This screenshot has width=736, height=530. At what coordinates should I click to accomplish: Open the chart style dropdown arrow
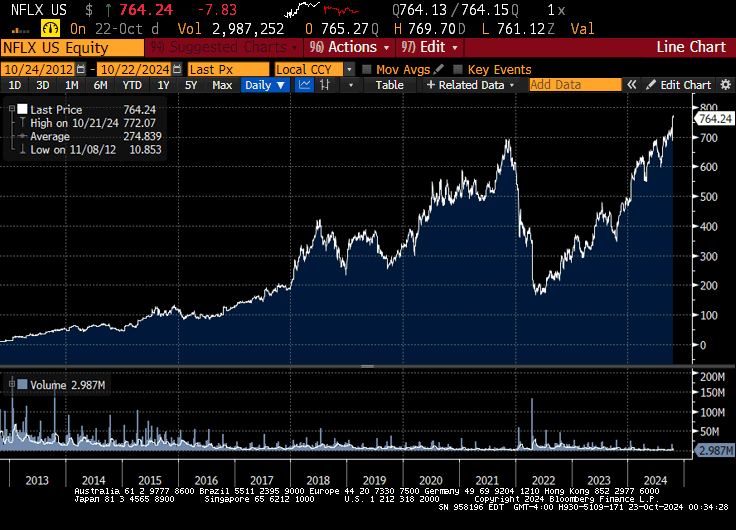pos(350,85)
